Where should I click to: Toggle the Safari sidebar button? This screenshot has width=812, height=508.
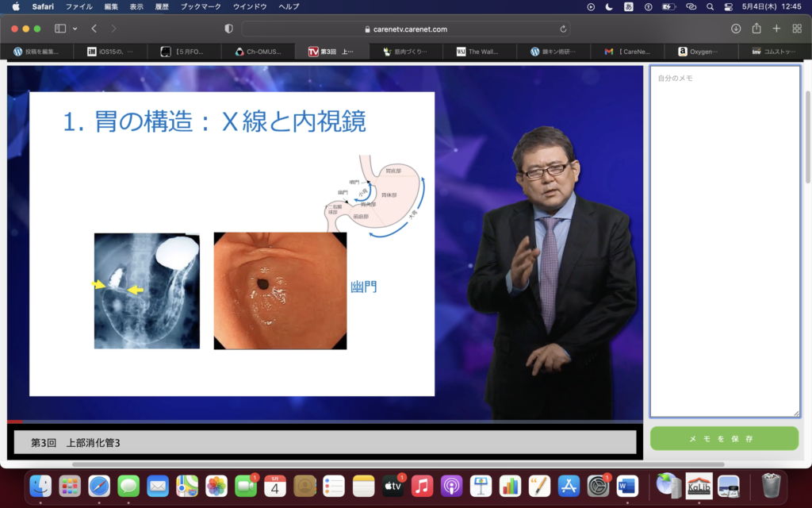click(x=60, y=29)
